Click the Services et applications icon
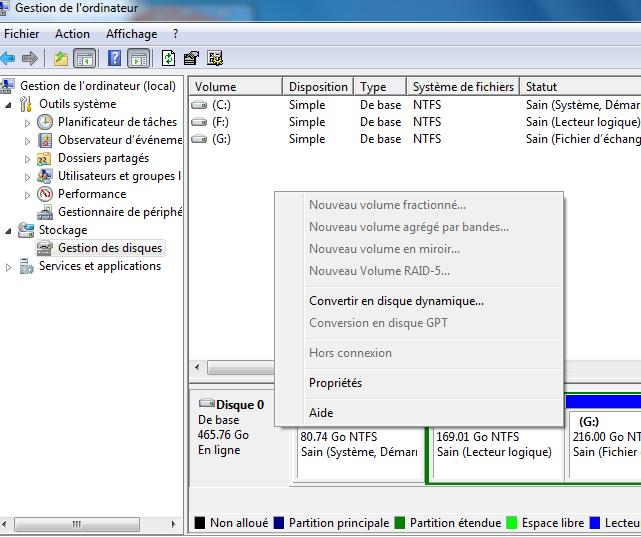This screenshot has height=537, width=641. pyautogui.click(x=27, y=266)
